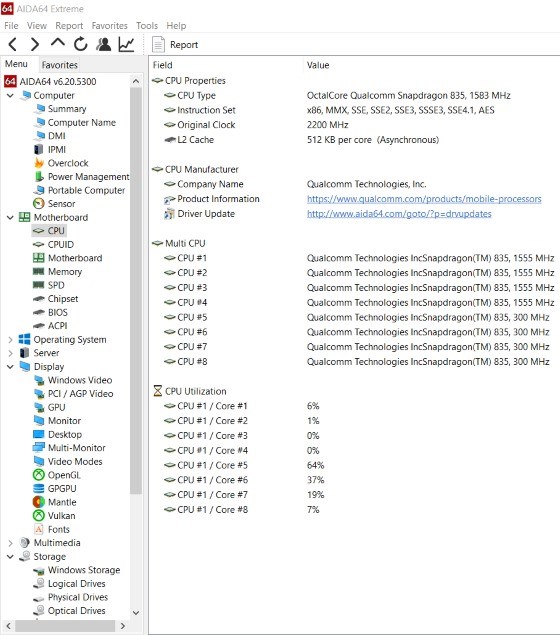
Task: Open the Memory module icon
Action: (38, 271)
